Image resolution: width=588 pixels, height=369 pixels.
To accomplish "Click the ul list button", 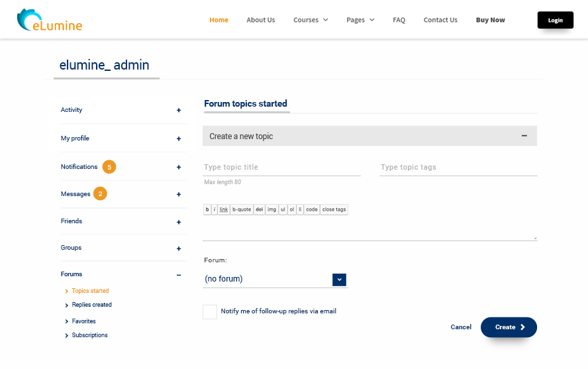I will (x=283, y=209).
